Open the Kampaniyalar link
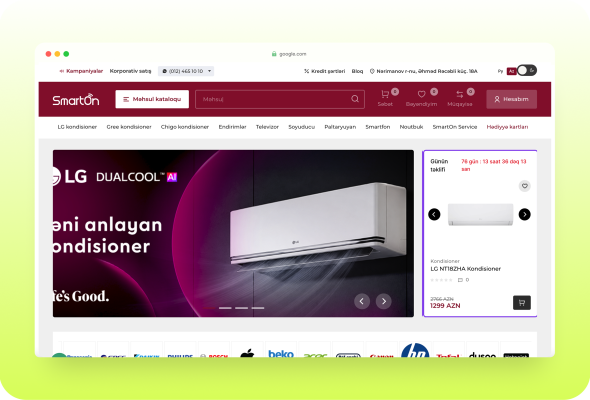Image resolution: width=590 pixels, height=400 pixels. [x=81, y=71]
